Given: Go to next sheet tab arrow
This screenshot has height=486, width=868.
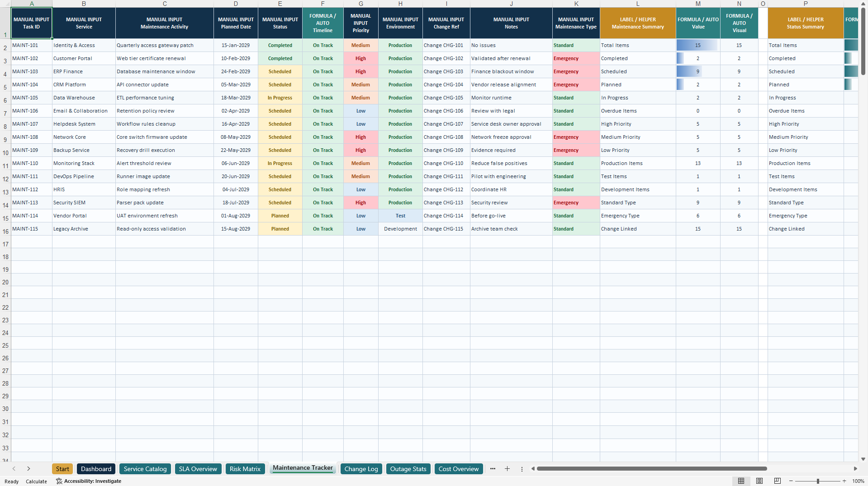Looking at the screenshot, I should [x=28, y=469].
